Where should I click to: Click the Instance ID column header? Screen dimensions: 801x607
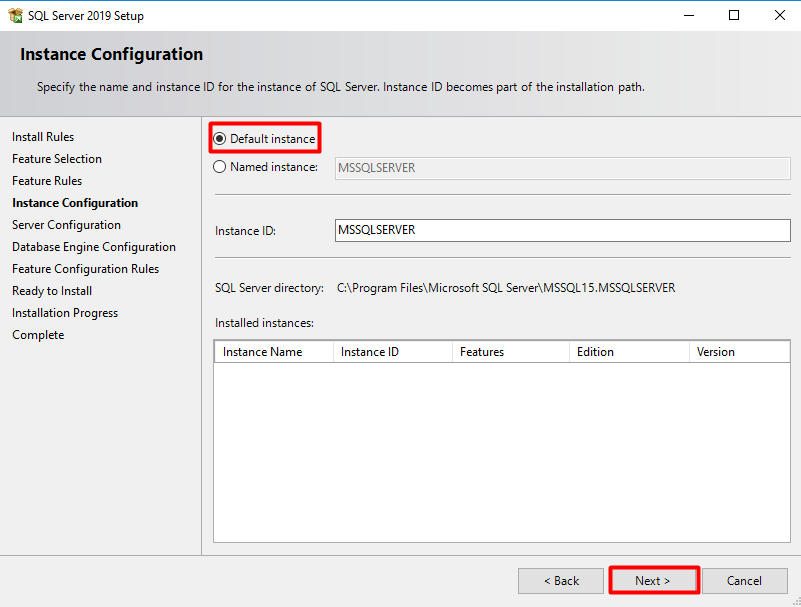pos(393,352)
